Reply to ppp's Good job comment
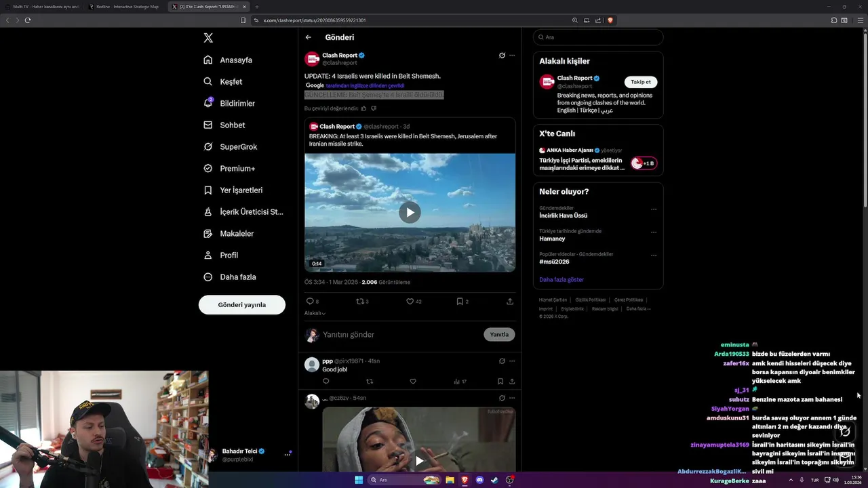Image resolution: width=868 pixels, height=488 pixels. pos(325,382)
